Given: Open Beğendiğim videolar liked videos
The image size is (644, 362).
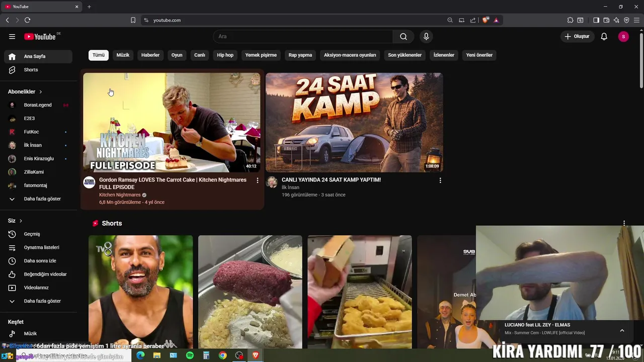Looking at the screenshot, I should [x=38, y=274].
